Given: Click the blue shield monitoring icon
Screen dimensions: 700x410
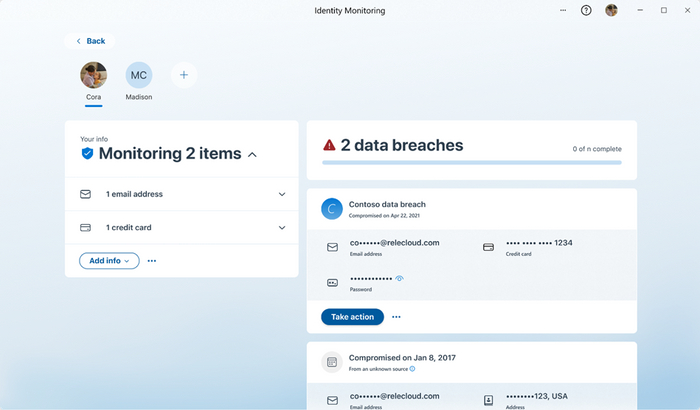Looking at the screenshot, I should click(x=87, y=153).
